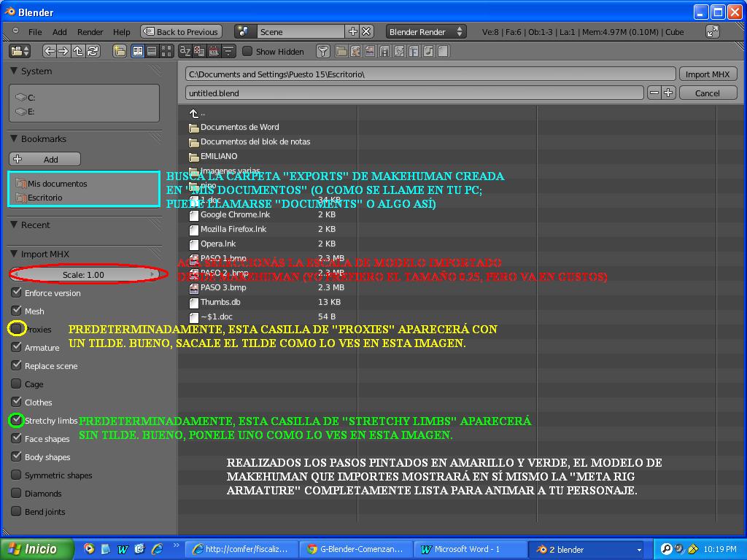This screenshot has height=560, width=747.
Task: Toggle the font files filter icon
Action: point(414,51)
